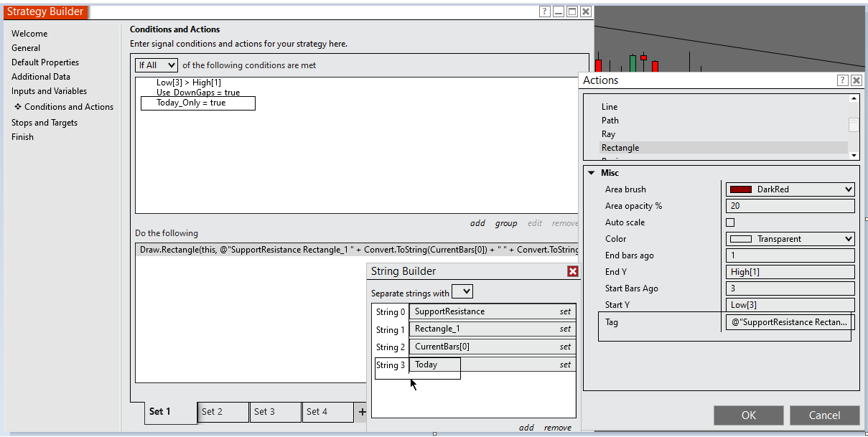Click the String 1 Rectangle_1 field
This screenshot has height=437, width=868.
pos(493,329)
